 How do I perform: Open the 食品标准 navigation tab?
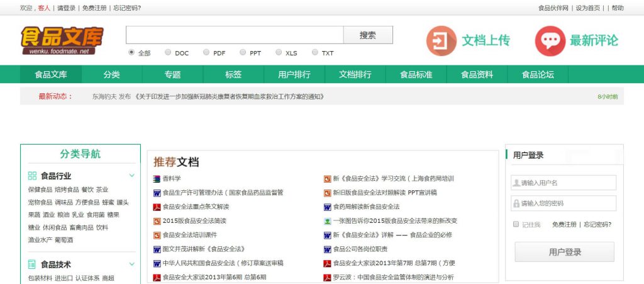tap(416, 74)
